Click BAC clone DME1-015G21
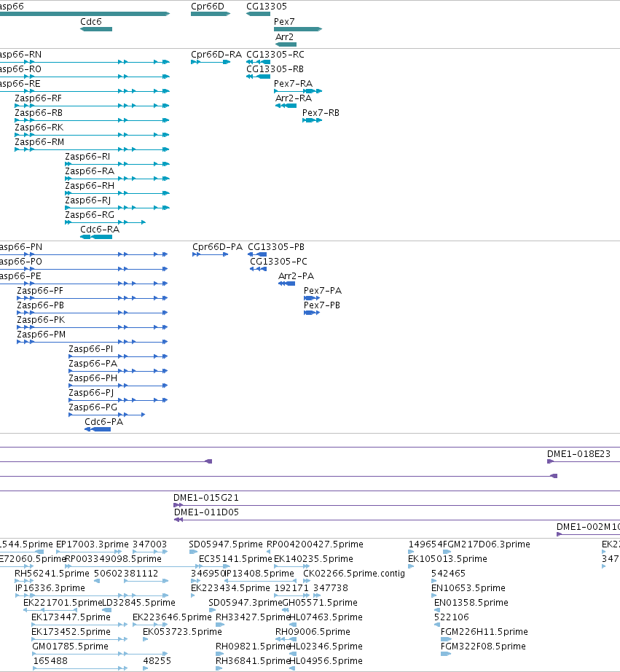The height and width of the screenshot is (672, 620). (x=206, y=498)
